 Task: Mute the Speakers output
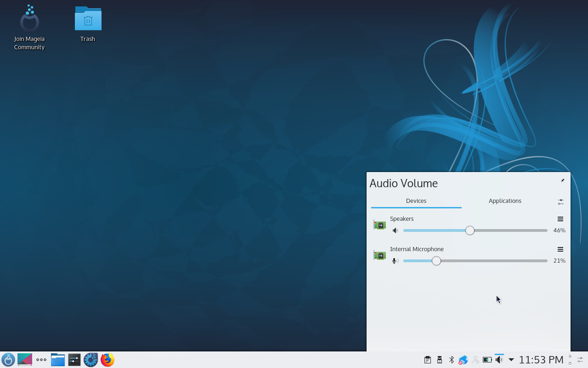click(x=395, y=230)
